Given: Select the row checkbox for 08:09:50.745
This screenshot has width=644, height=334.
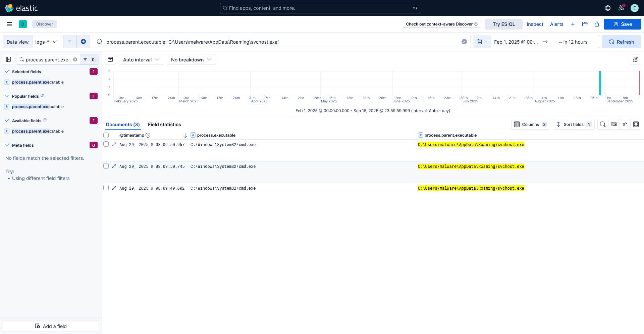Looking at the screenshot, I should (106, 166).
